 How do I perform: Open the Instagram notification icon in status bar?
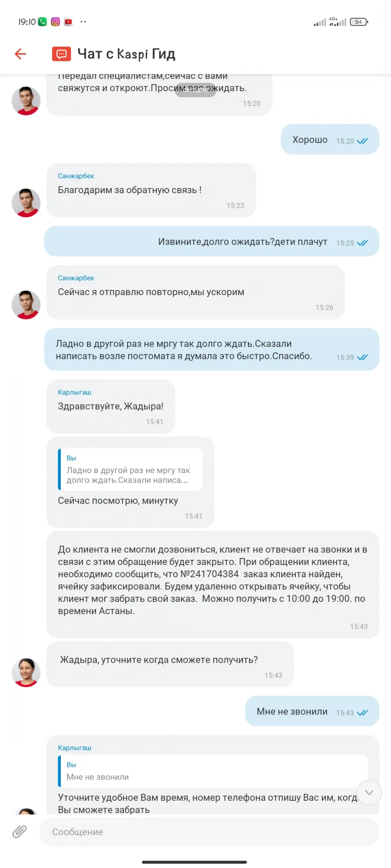pos(56,22)
